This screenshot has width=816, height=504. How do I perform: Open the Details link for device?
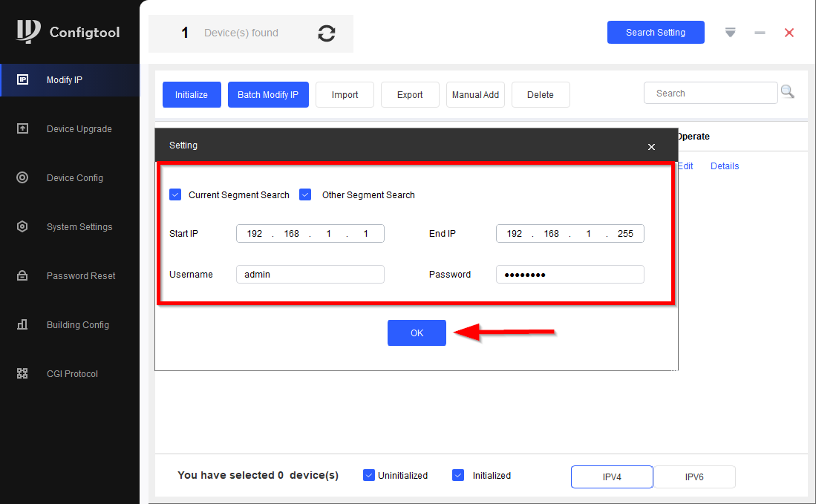(724, 166)
